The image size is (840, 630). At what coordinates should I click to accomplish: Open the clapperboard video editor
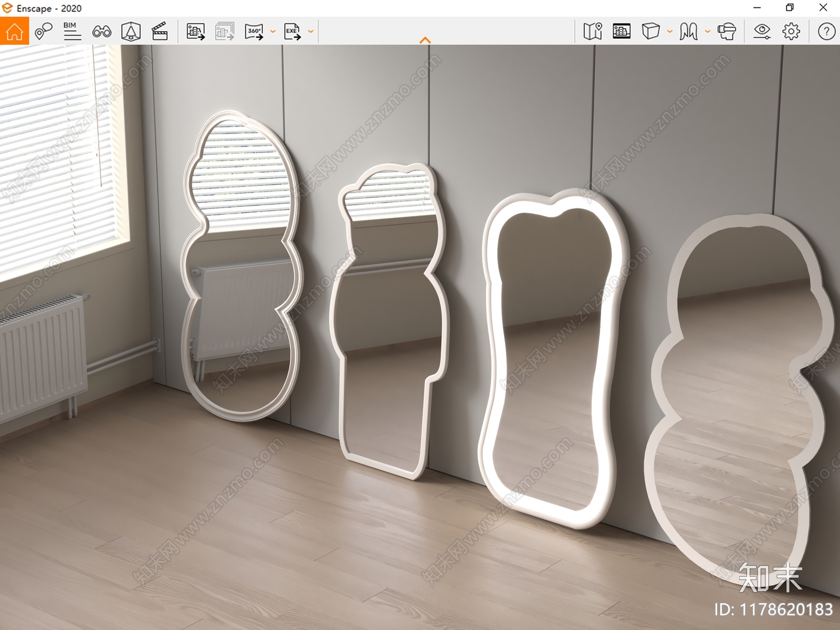159,31
